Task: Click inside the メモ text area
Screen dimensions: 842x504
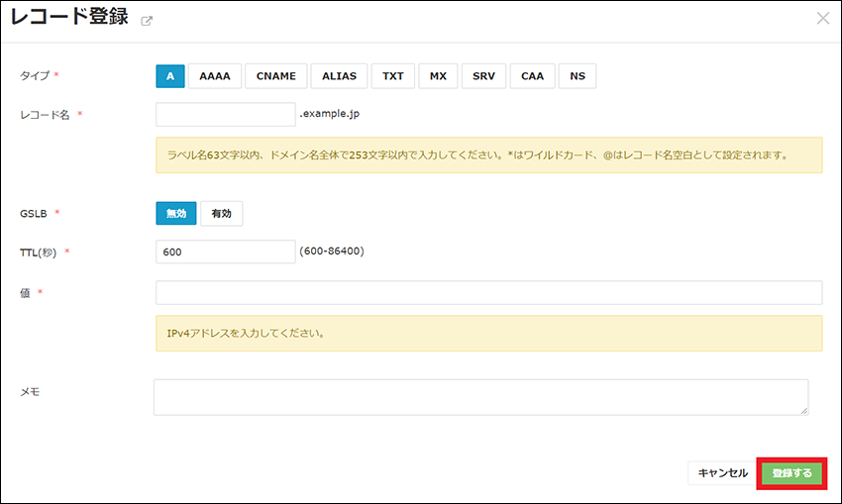Action: [480, 397]
